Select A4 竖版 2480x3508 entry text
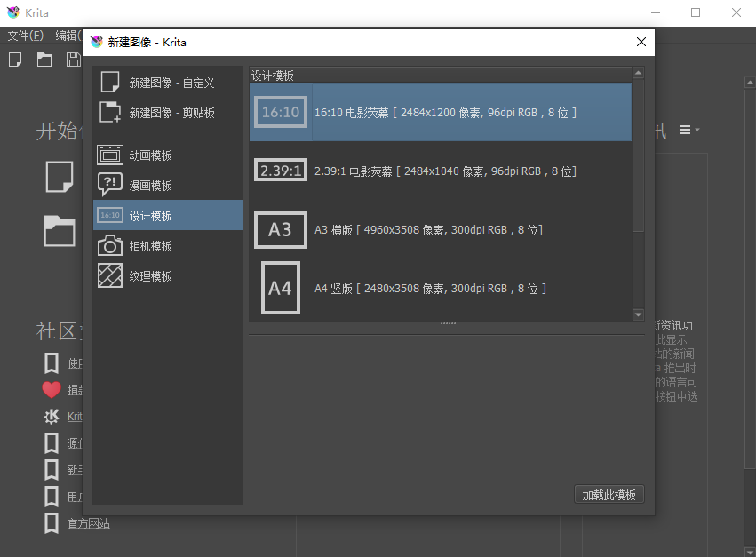This screenshot has height=557, width=756. click(430, 289)
